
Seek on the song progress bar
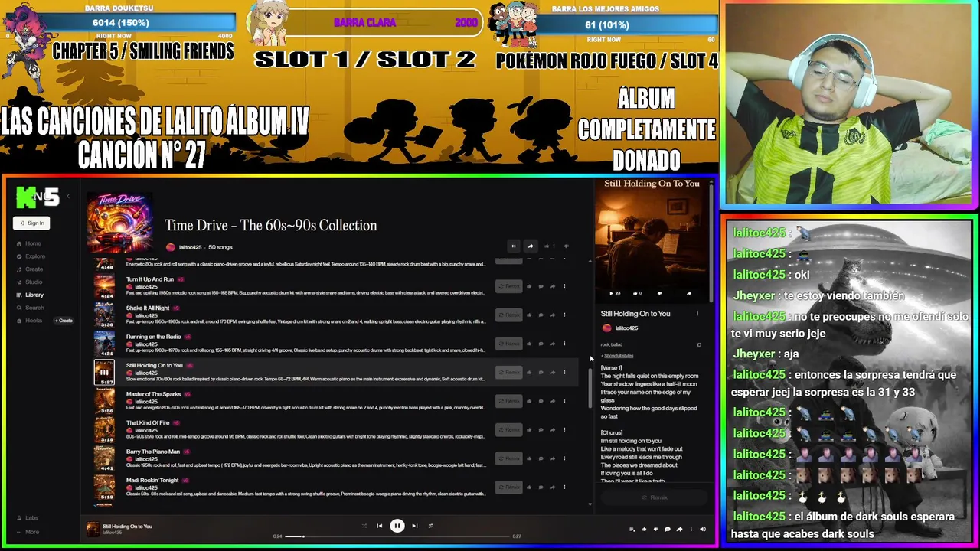point(397,536)
